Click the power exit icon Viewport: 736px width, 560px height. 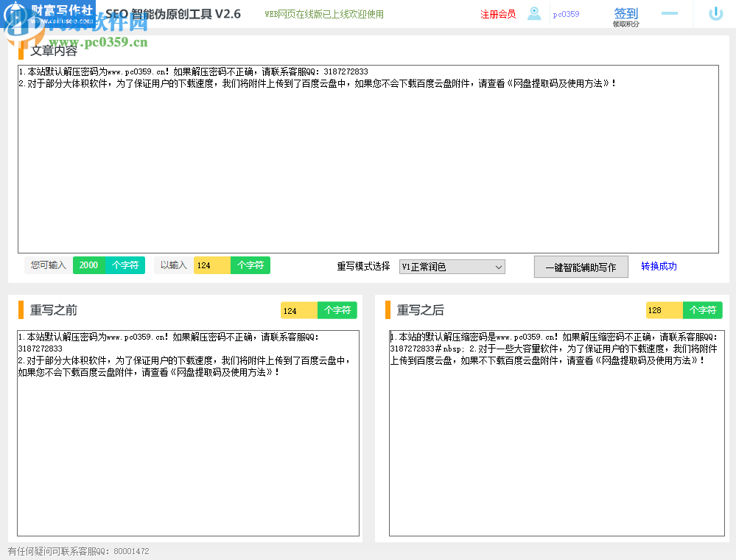[715, 14]
